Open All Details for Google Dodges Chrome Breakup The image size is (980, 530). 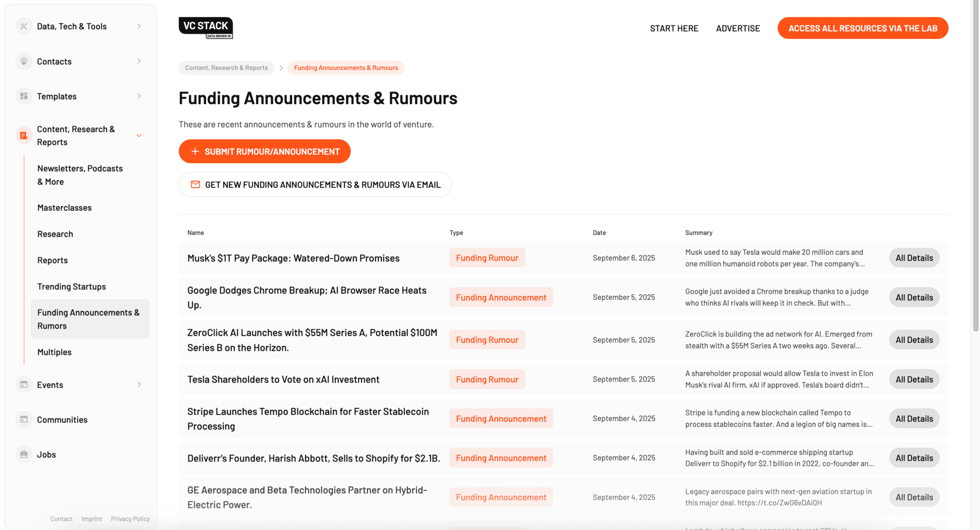click(914, 297)
